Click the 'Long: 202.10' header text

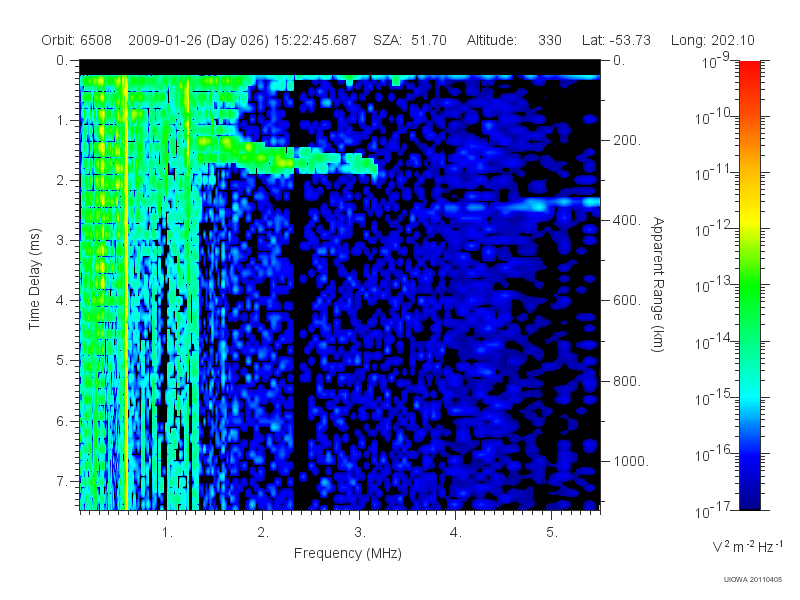click(x=712, y=40)
